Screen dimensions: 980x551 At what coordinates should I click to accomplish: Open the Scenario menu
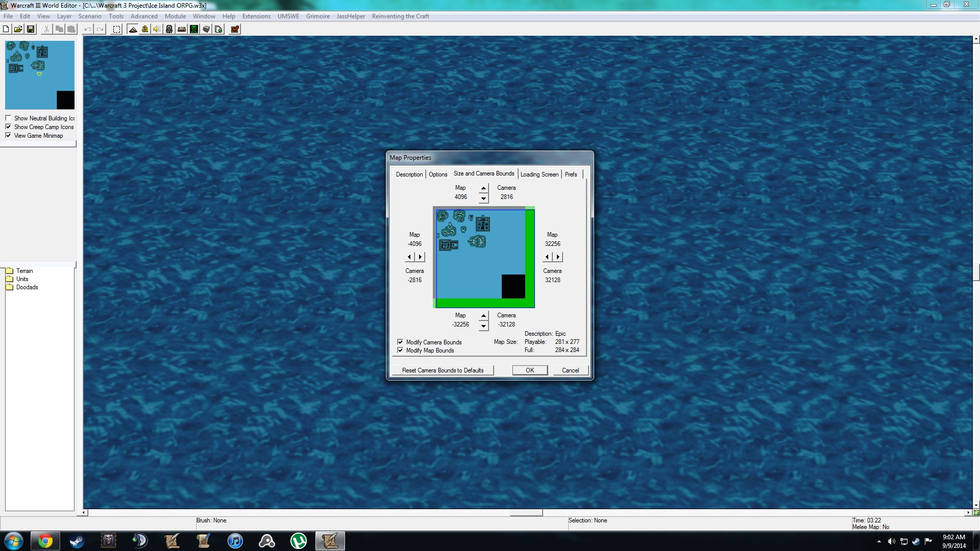[x=90, y=16]
